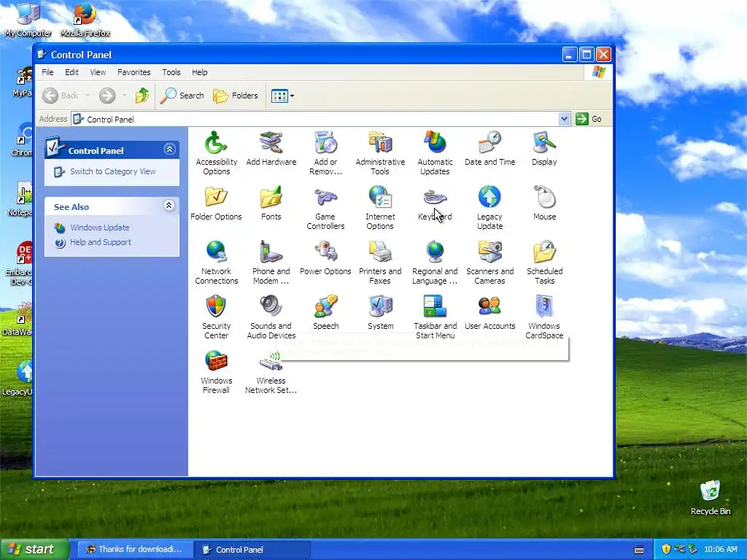Click the on-screen keyboard tray icon

pyautogui.click(x=639, y=550)
